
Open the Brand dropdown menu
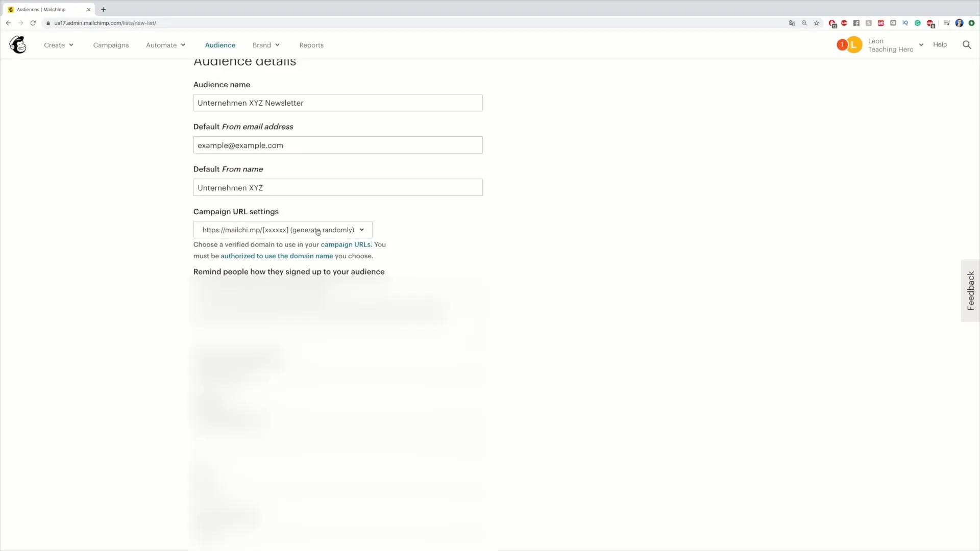tap(266, 45)
